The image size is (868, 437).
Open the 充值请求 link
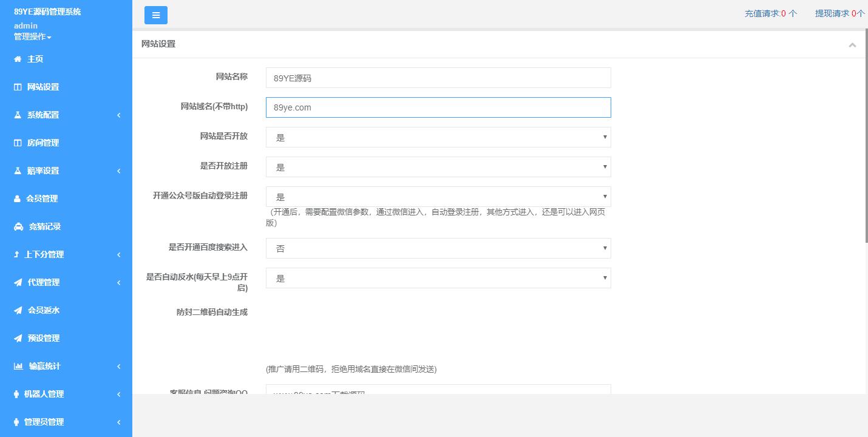(x=771, y=13)
